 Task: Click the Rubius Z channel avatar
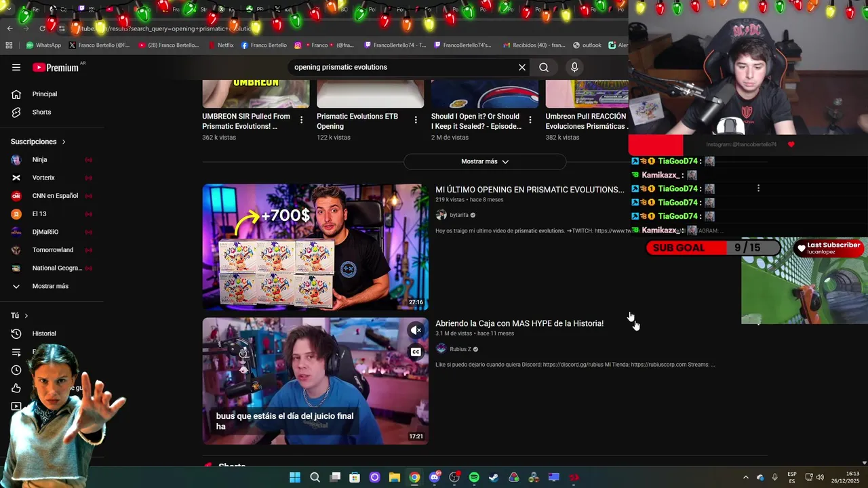[441, 349]
